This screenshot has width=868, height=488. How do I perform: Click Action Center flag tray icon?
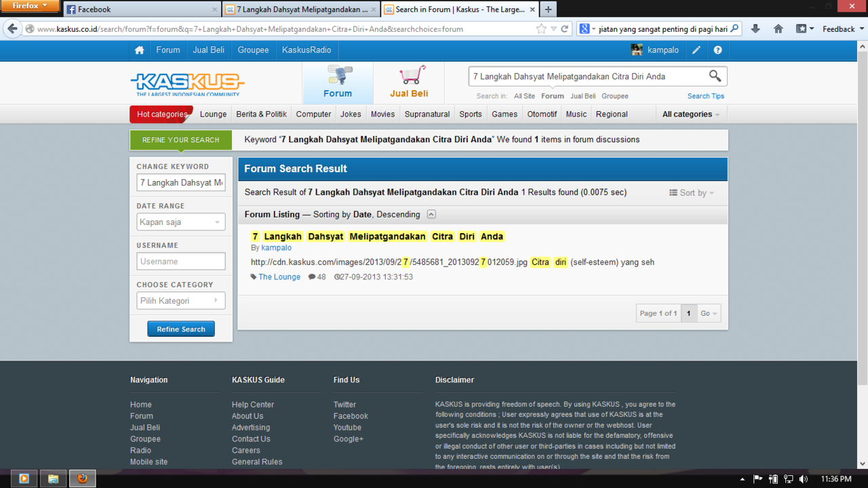758,479
